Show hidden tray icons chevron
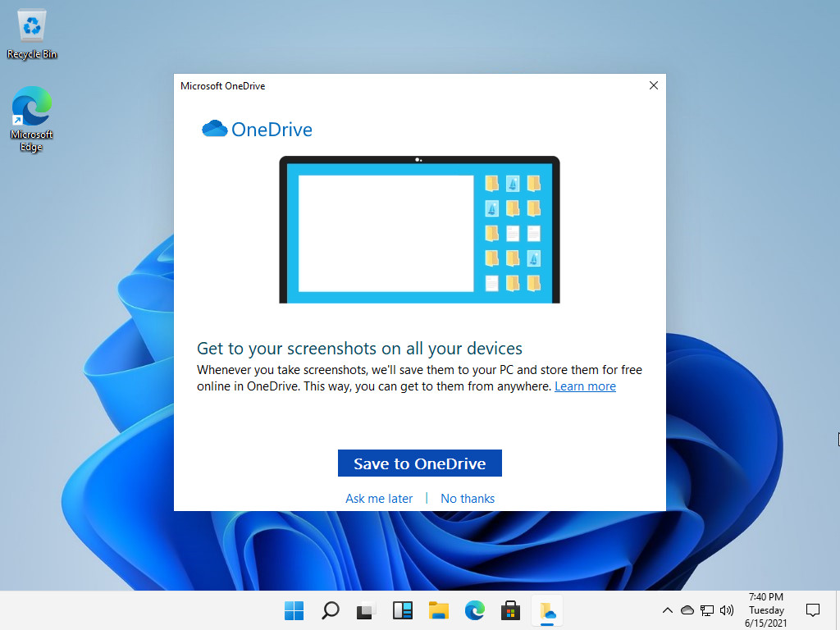Image resolution: width=840 pixels, height=630 pixels. tap(668, 610)
